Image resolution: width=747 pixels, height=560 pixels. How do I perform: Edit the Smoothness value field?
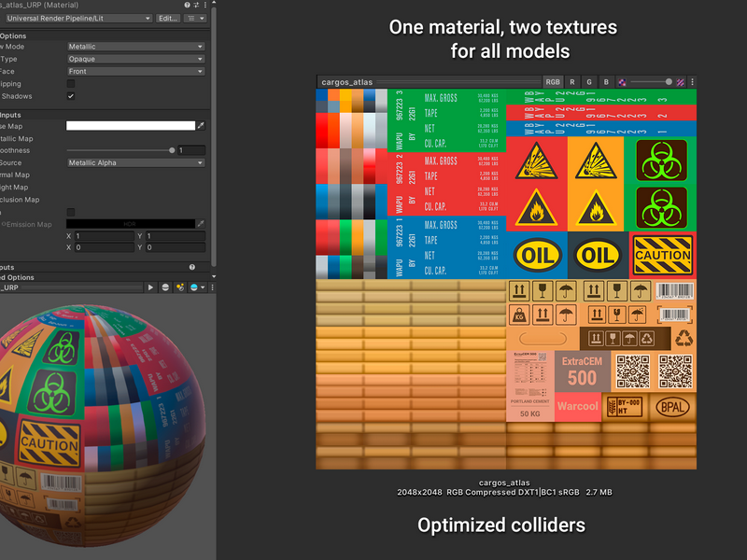191,150
